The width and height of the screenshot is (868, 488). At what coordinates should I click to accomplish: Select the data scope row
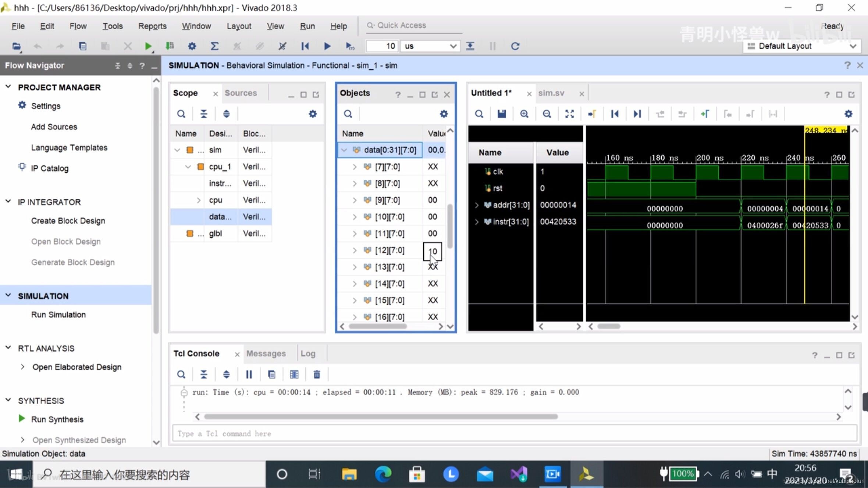coord(221,217)
